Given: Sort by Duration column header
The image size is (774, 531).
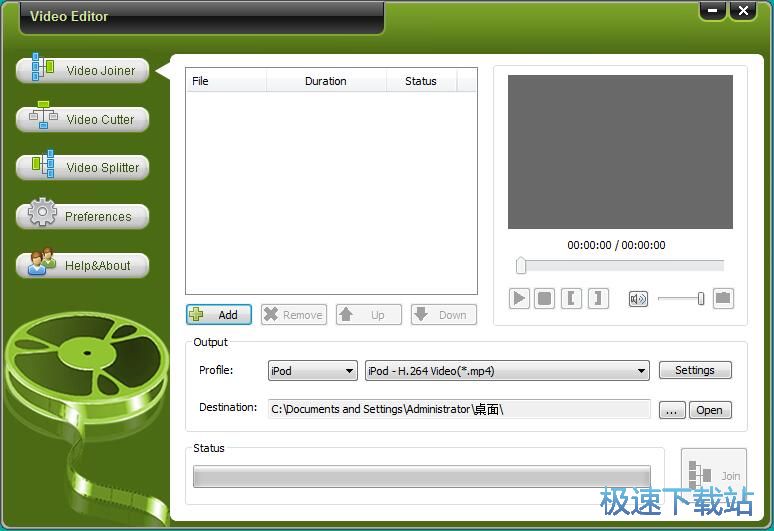Looking at the screenshot, I should pyautogui.click(x=326, y=81).
